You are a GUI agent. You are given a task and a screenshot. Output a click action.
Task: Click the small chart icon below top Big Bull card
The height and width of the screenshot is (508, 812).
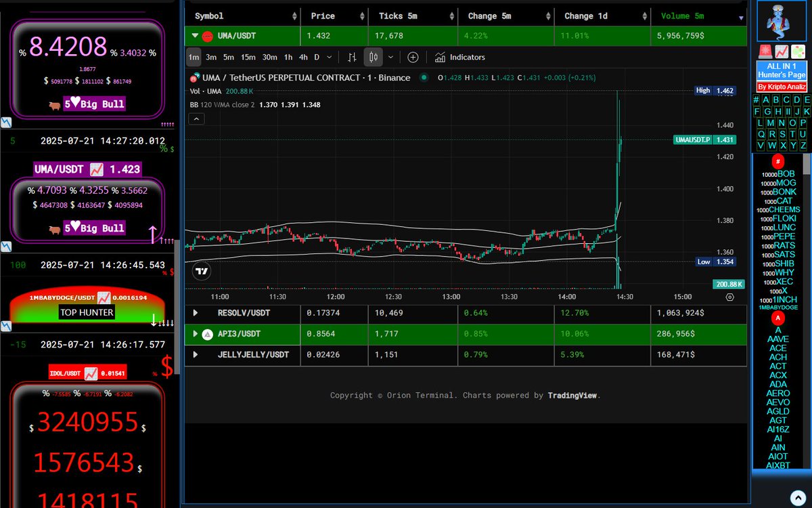[5, 123]
